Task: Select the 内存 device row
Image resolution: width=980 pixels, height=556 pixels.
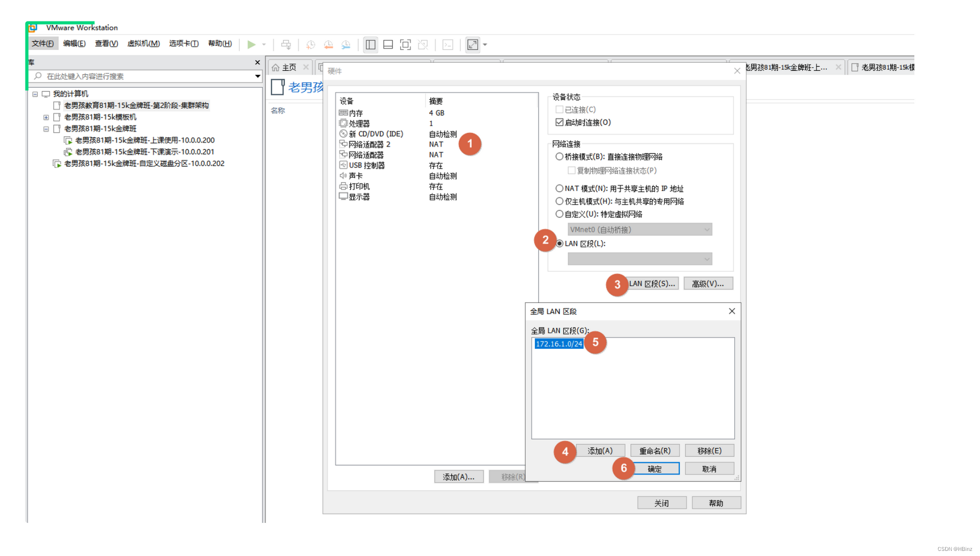Action: point(436,113)
